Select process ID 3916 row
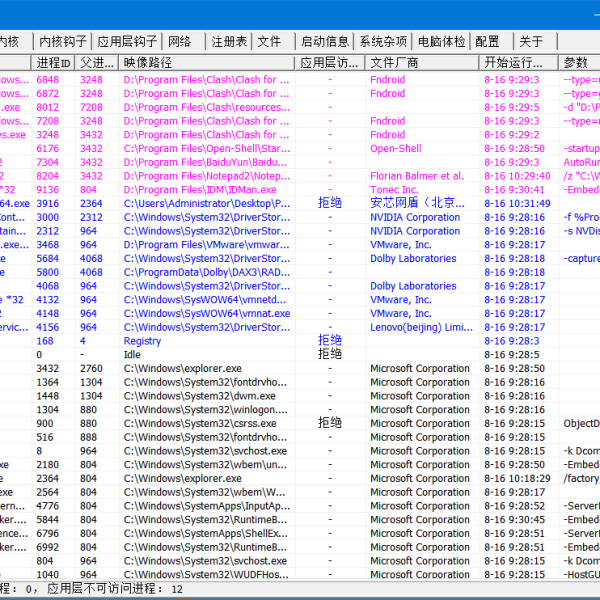Image resolution: width=600 pixels, height=600 pixels. (300, 204)
